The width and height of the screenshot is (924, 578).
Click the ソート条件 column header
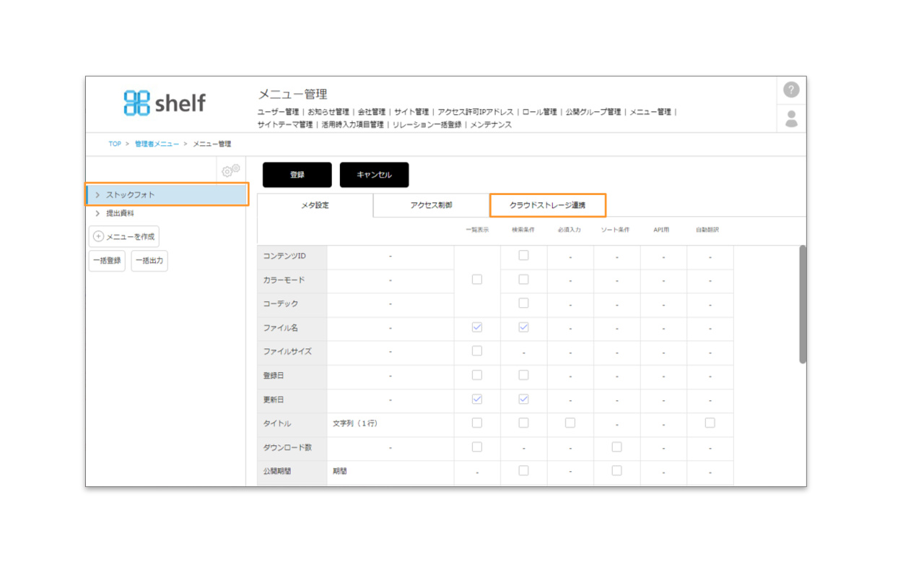point(616,230)
